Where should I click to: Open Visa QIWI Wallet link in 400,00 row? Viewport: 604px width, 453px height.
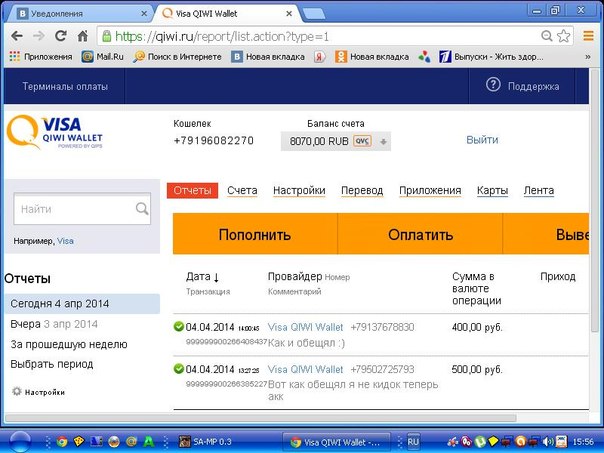(305, 327)
